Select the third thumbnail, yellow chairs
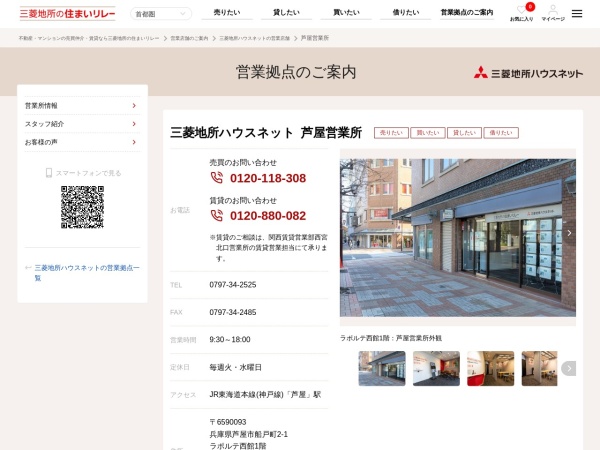Viewport: 600px width, 450px height. click(x=491, y=368)
